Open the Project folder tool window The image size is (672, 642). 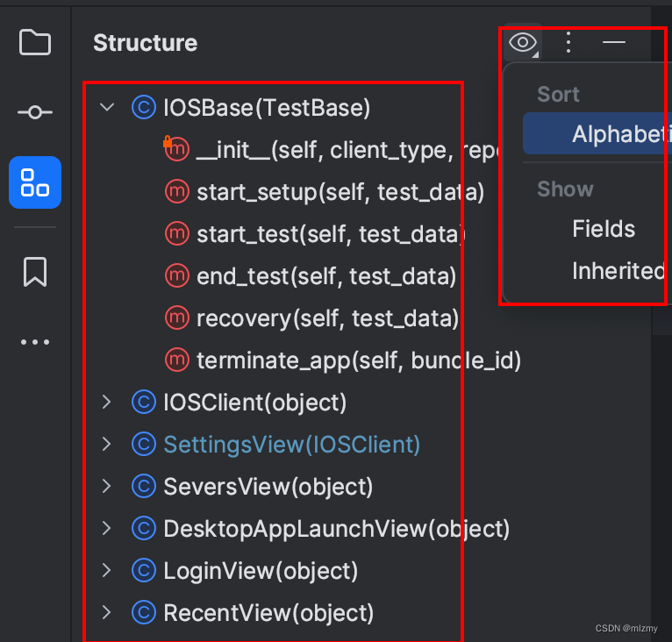[x=35, y=42]
